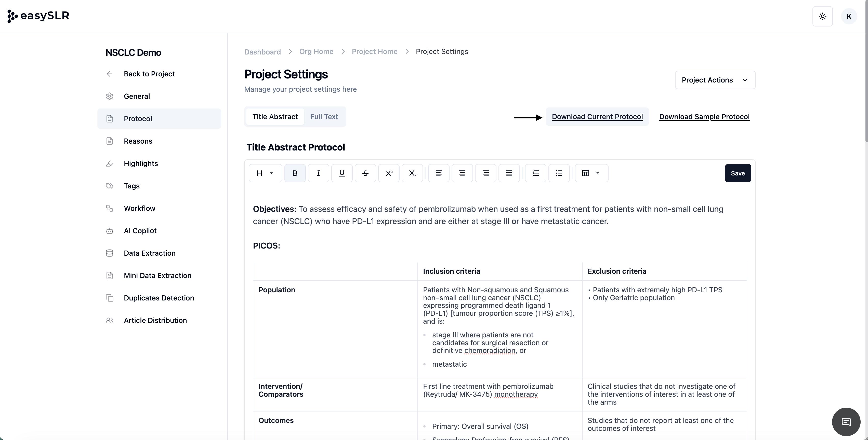Viewport: 868px width, 440px height.
Task: Click the Objectives paragraph in the editor
Action: (488, 215)
